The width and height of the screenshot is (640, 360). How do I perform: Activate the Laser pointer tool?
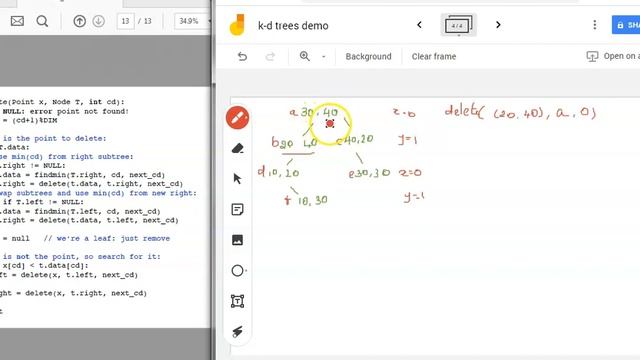click(x=237, y=331)
